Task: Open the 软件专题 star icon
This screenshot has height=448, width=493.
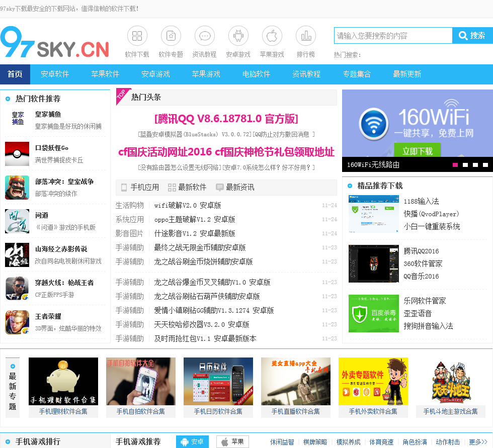Action: [171, 36]
